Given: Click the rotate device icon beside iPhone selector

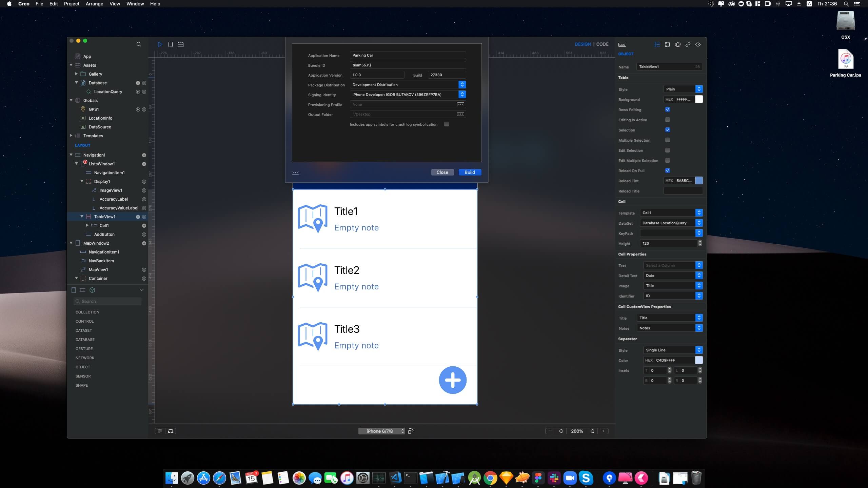Looking at the screenshot, I should (411, 431).
